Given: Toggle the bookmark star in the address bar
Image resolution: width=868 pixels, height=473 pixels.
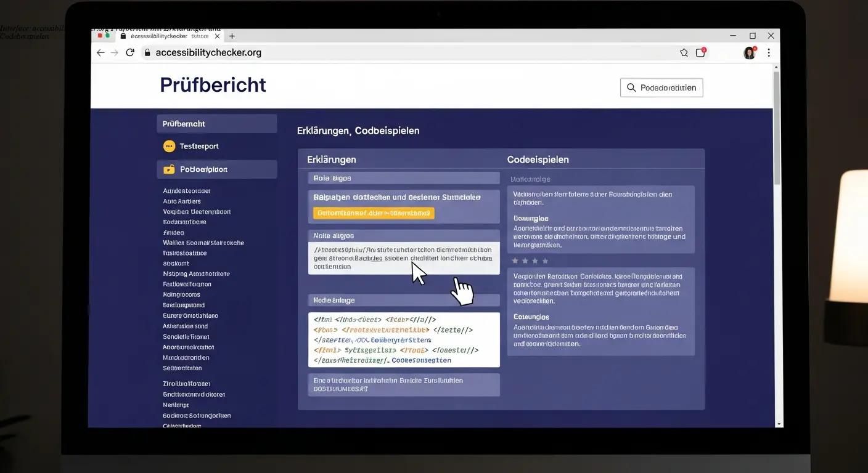Looking at the screenshot, I should [x=684, y=53].
